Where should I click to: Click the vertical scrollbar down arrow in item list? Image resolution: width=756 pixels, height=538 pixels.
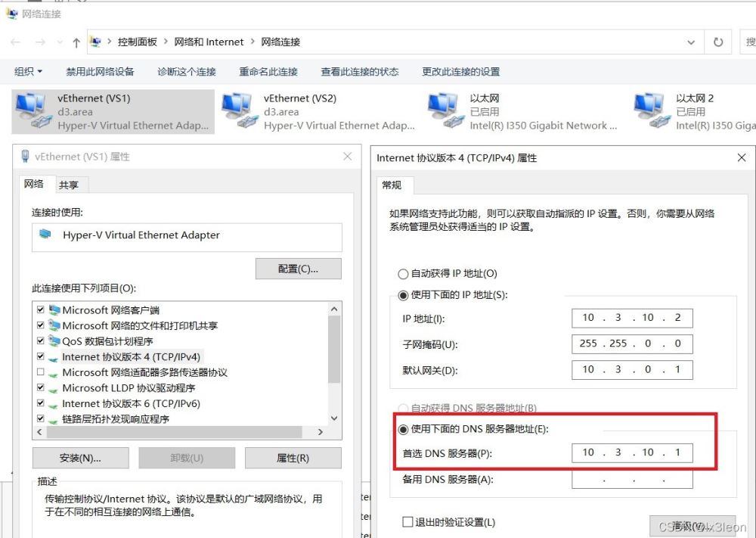[x=334, y=418]
